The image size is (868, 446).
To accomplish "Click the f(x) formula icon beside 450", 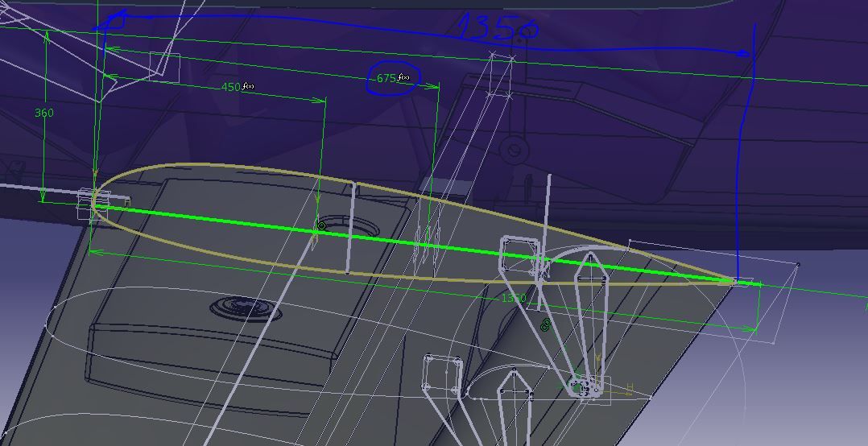I will pyautogui.click(x=248, y=86).
